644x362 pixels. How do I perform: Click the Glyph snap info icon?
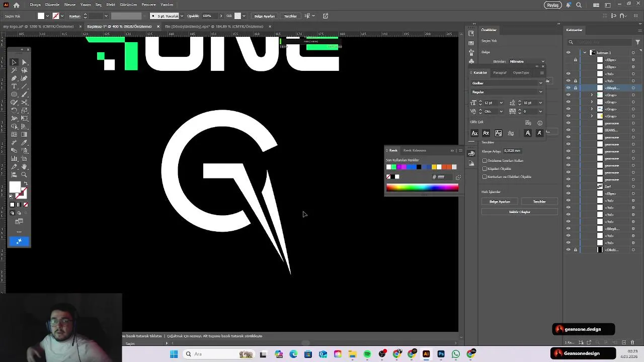click(x=540, y=123)
